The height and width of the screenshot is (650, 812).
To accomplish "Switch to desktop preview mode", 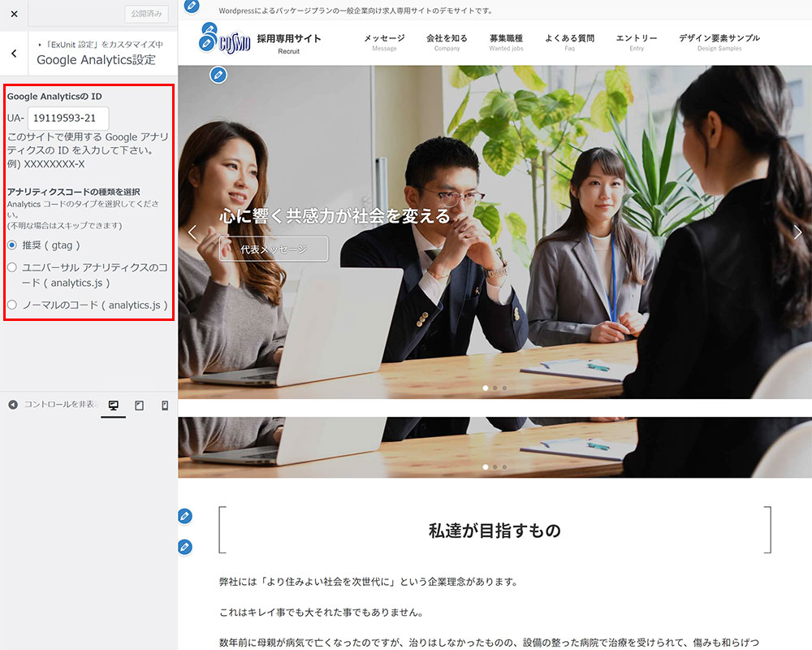I will tap(114, 405).
